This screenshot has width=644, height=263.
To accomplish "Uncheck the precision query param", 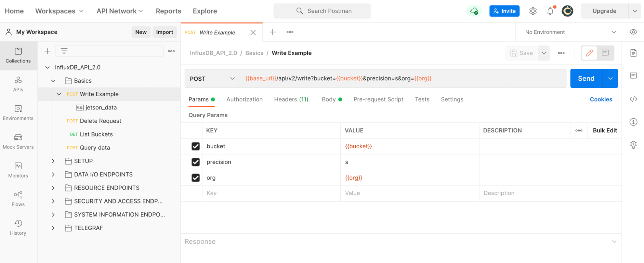I will click(x=196, y=162).
